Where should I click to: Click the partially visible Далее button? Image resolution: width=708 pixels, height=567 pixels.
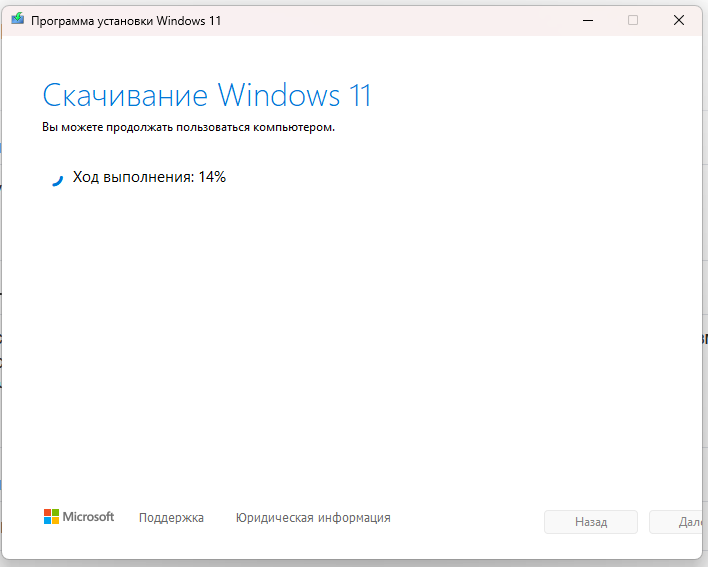pyautogui.click(x=676, y=522)
